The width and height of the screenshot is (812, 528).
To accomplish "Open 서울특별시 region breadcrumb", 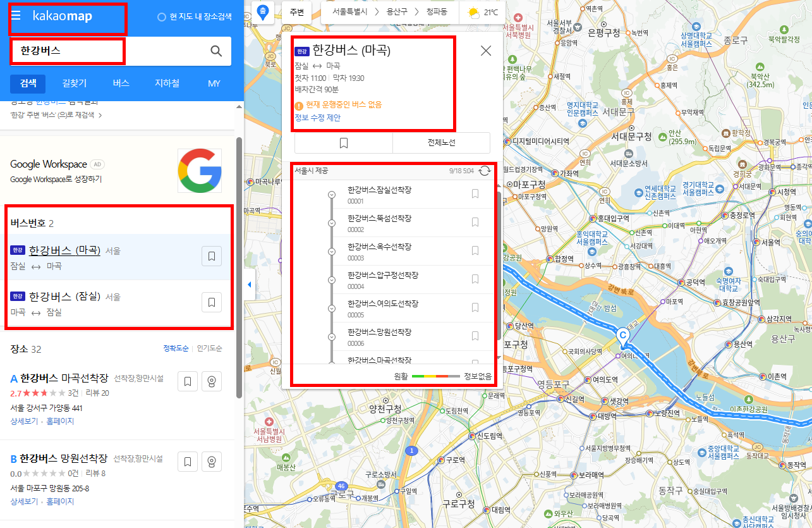I will 349,12.
